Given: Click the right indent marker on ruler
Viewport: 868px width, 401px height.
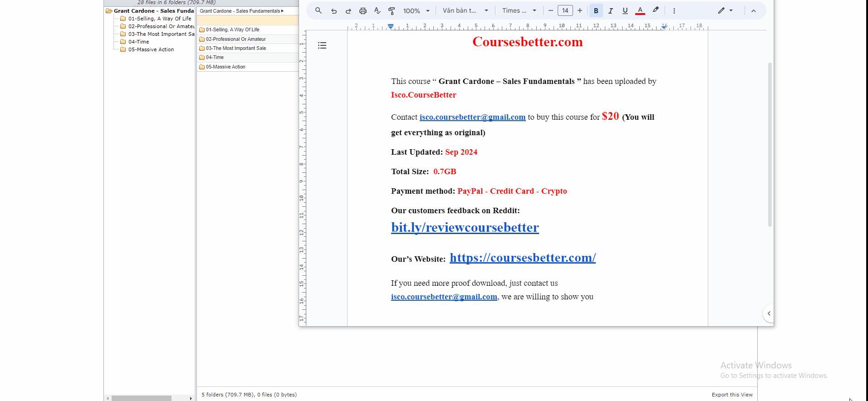Looking at the screenshot, I should [664, 27].
